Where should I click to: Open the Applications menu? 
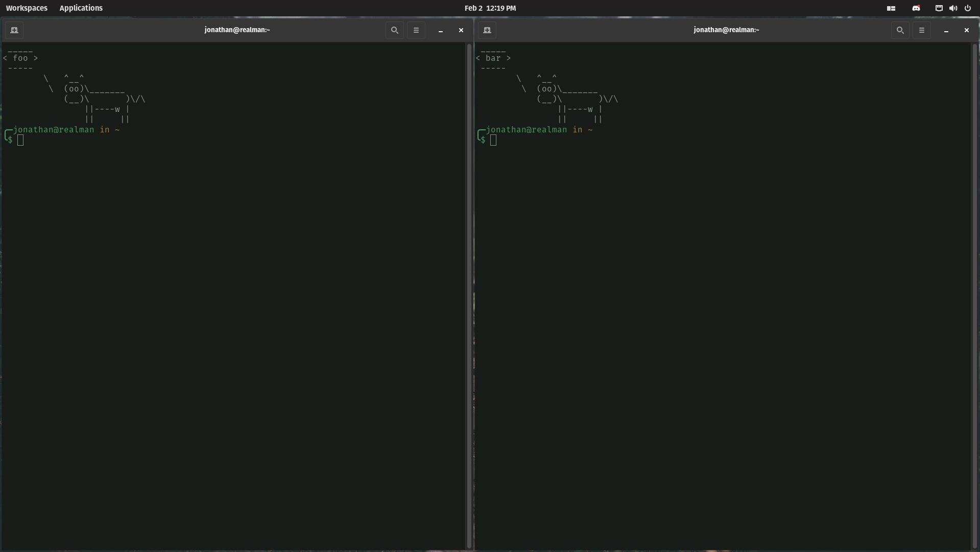(81, 8)
